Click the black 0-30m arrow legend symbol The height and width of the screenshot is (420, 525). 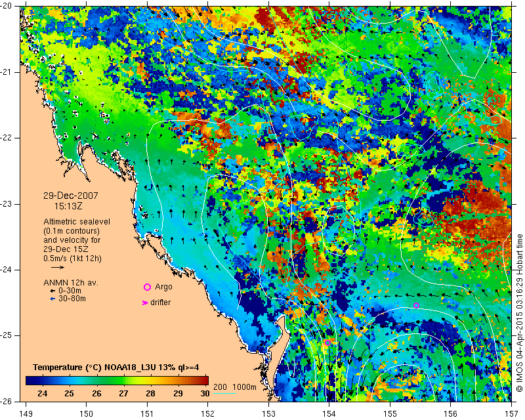[x=52, y=291]
